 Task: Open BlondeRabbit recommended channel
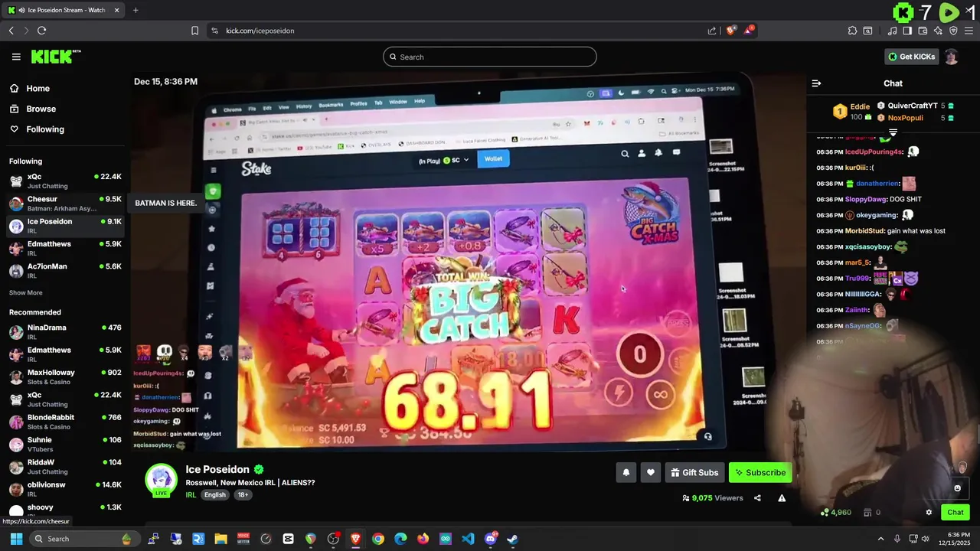coord(64,422)
